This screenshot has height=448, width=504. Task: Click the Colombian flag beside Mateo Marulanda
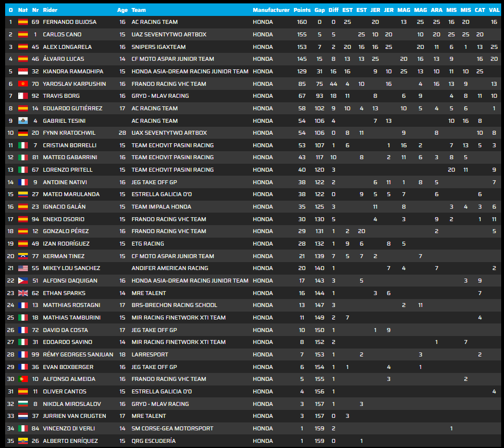23,194
